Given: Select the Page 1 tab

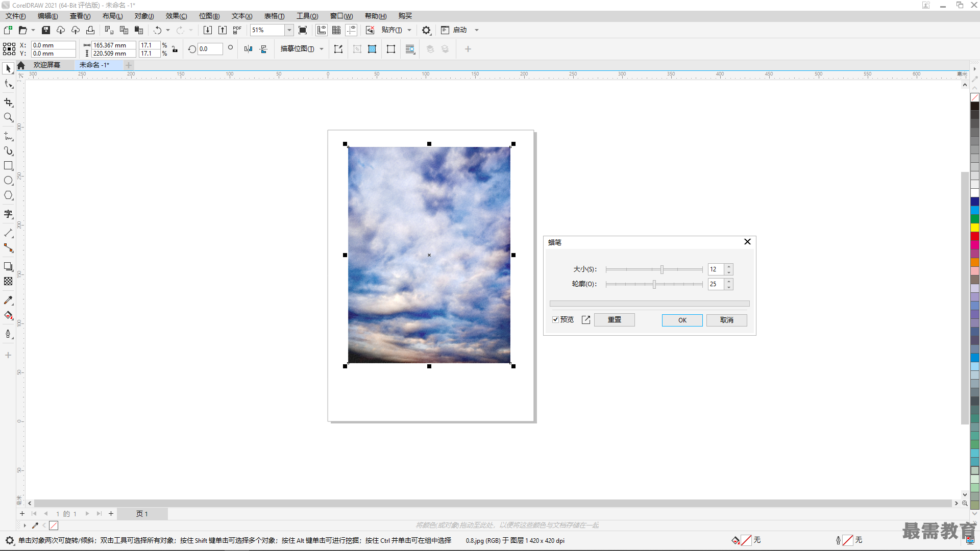Looking at the screenshot, I should 142,514.
